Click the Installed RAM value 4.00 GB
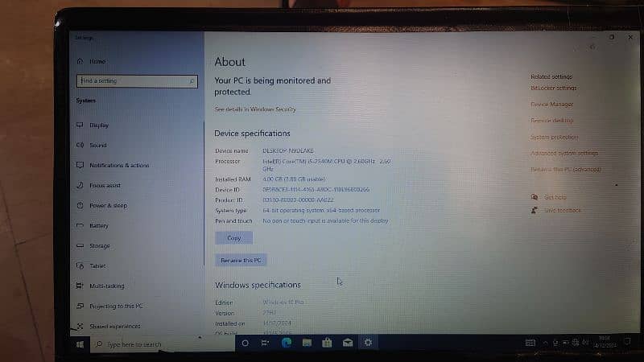The image size is (644, 362). pos(294,179)
